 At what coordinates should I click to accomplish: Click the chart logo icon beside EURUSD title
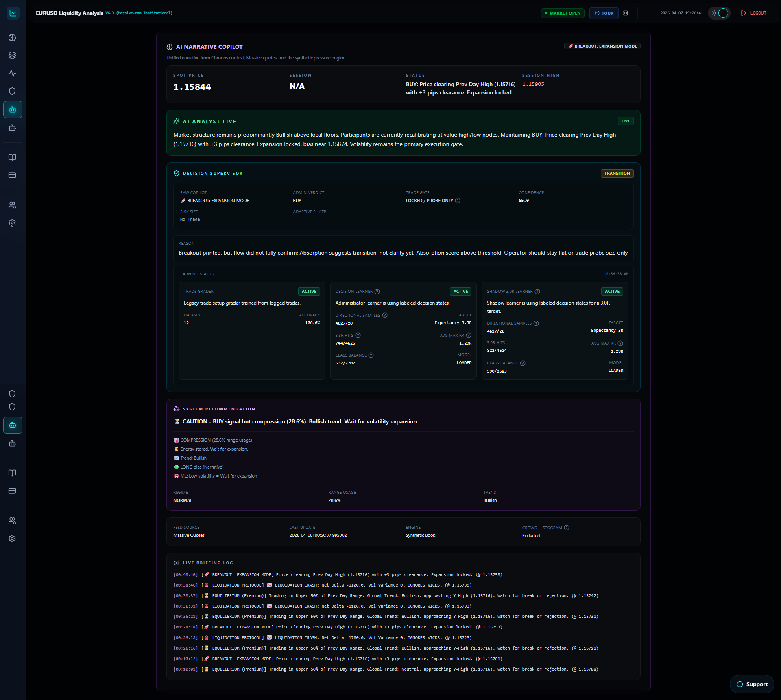pyautogui.click(x=13, y=13)
